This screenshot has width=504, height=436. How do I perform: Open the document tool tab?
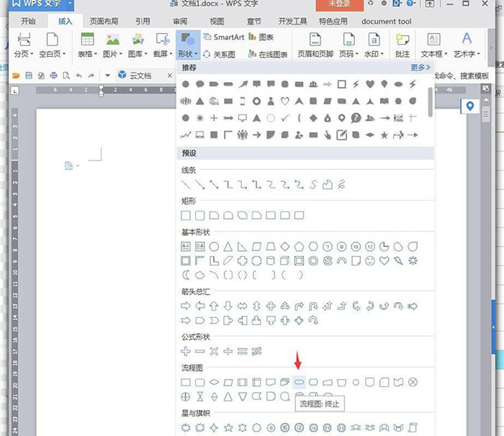pos(387,21)
